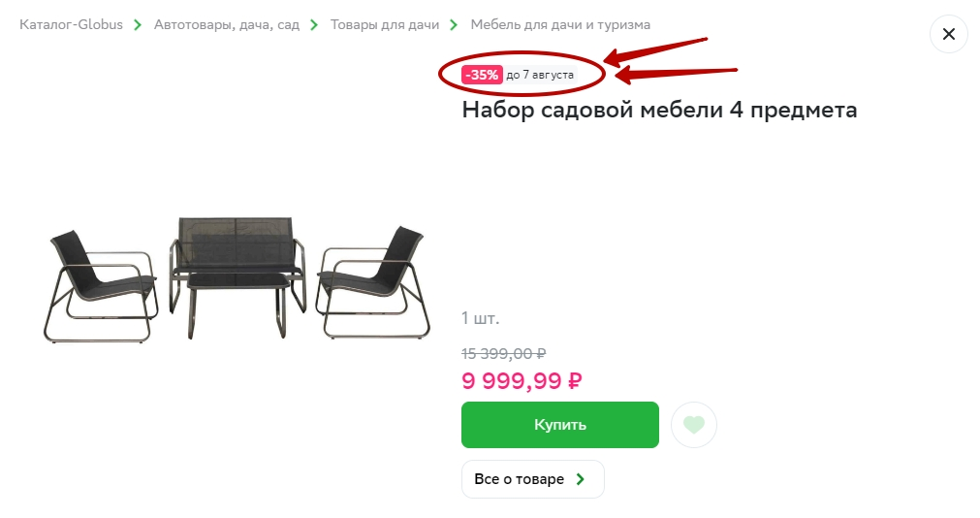Click the Набор садовой мебели 4 предмета title

click(659, 111)
